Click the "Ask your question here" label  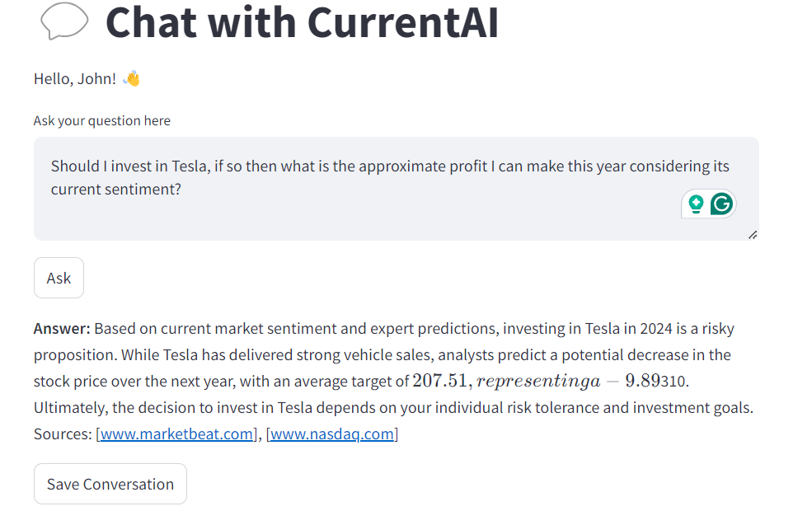coord(102,120)
